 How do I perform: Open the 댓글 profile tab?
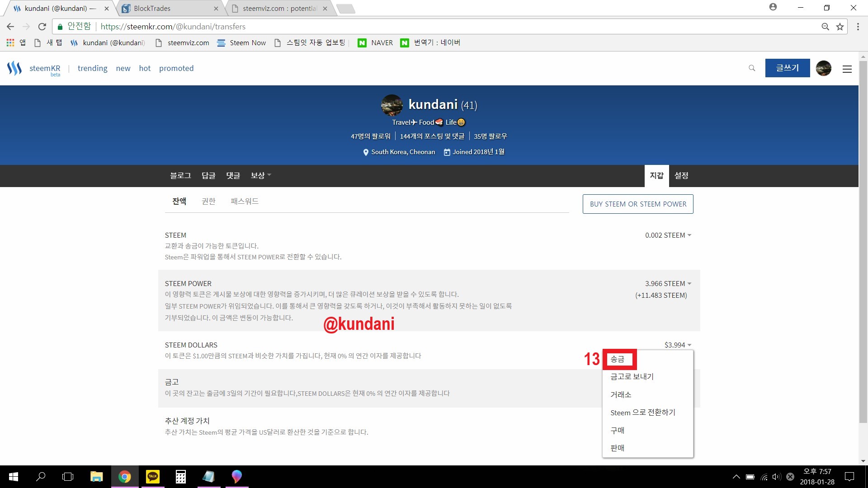pos(233,175)
